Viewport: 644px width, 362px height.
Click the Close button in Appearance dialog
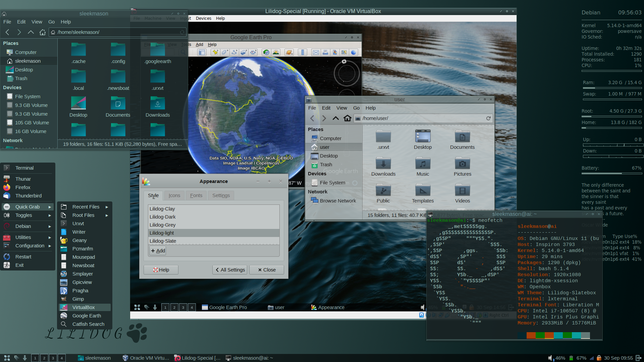(x=267, y=270)
